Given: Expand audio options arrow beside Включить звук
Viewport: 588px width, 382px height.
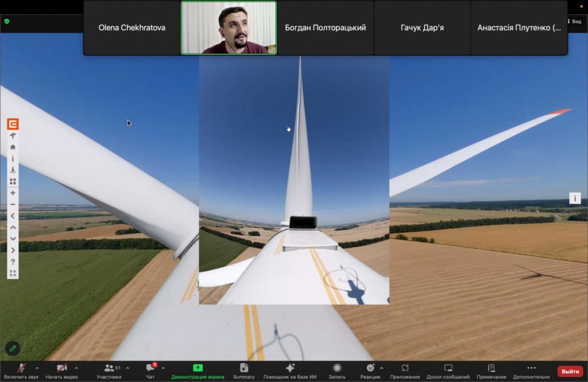Looking at the screenshot, I should [37, 368].
